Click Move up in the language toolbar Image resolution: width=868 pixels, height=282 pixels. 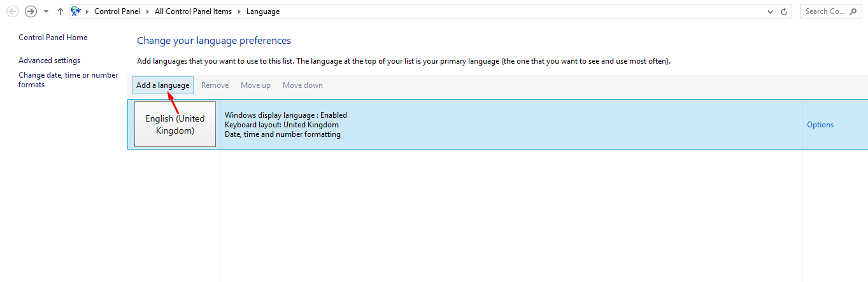click(255, 85)
